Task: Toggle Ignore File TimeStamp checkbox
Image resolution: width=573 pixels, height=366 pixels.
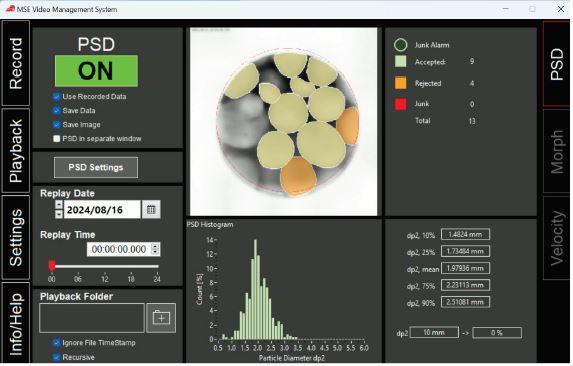Action: tap(56, 343)
